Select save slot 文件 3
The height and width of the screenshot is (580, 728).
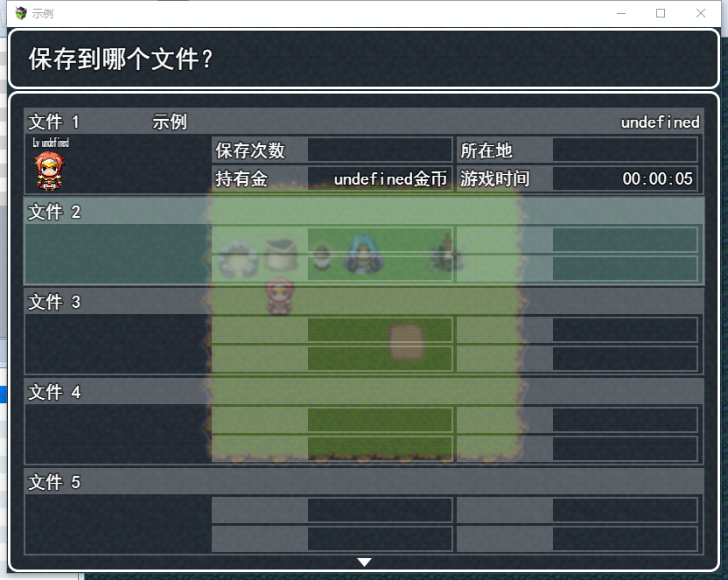364,332
